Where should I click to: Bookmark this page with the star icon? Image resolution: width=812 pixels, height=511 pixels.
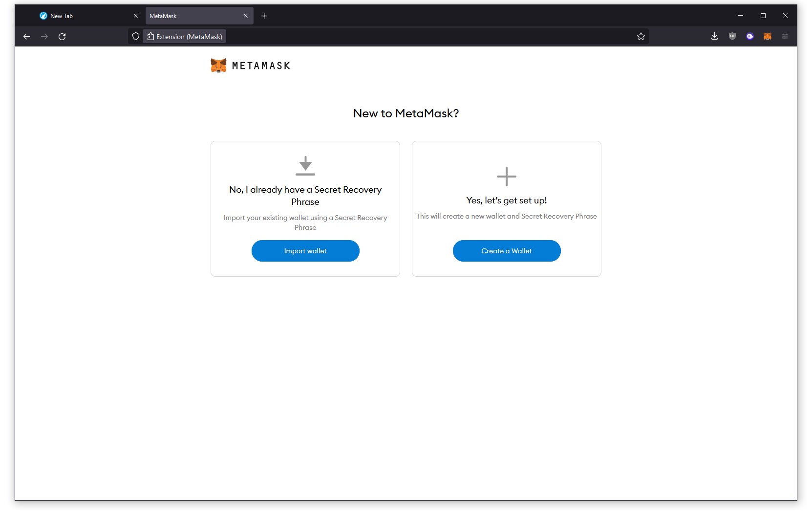(641, 37)
